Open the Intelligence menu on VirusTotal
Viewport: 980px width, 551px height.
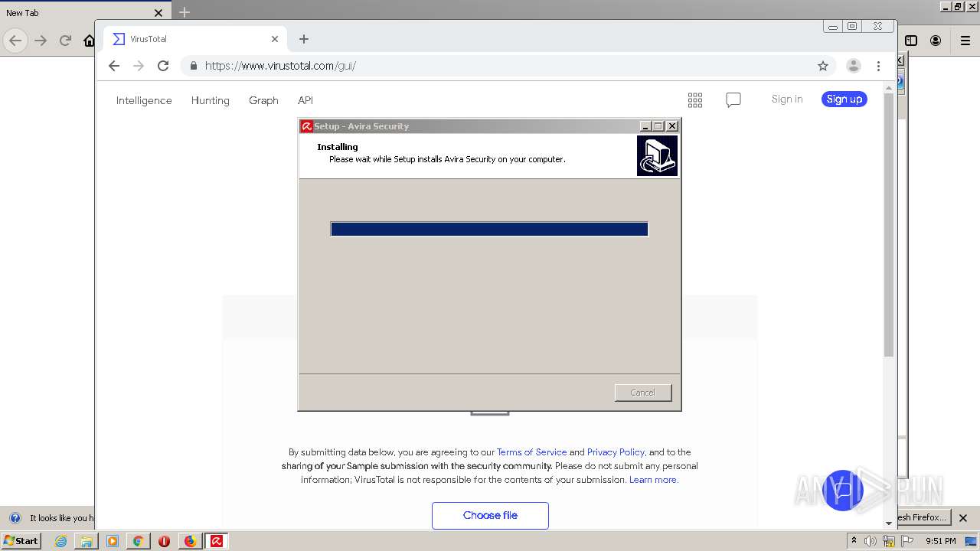[144, 100]
